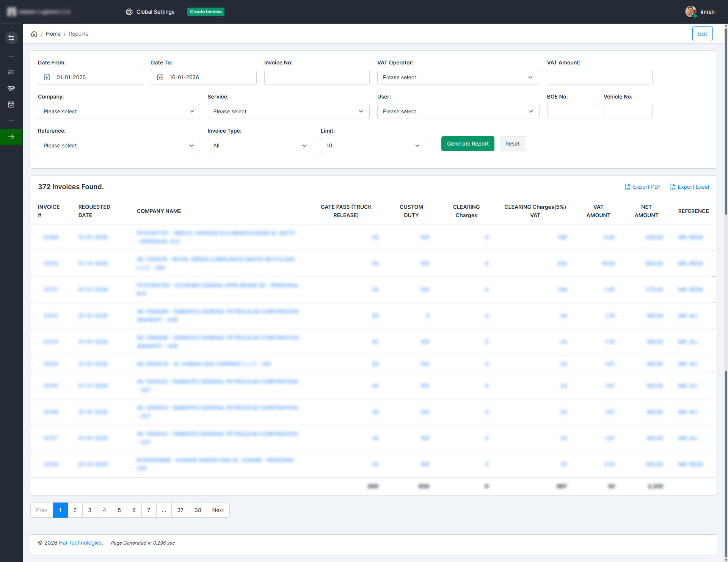Jump to pagination page 38

[x=198, y=510]
